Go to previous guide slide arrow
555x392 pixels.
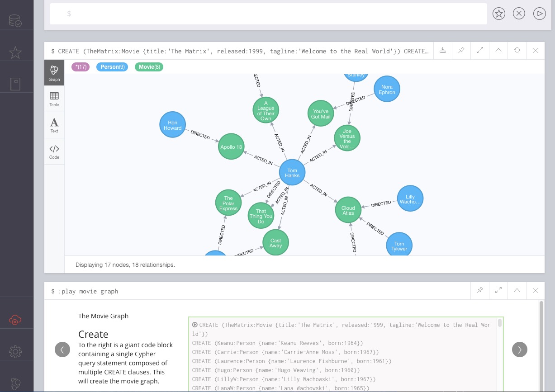pos(62,349)
